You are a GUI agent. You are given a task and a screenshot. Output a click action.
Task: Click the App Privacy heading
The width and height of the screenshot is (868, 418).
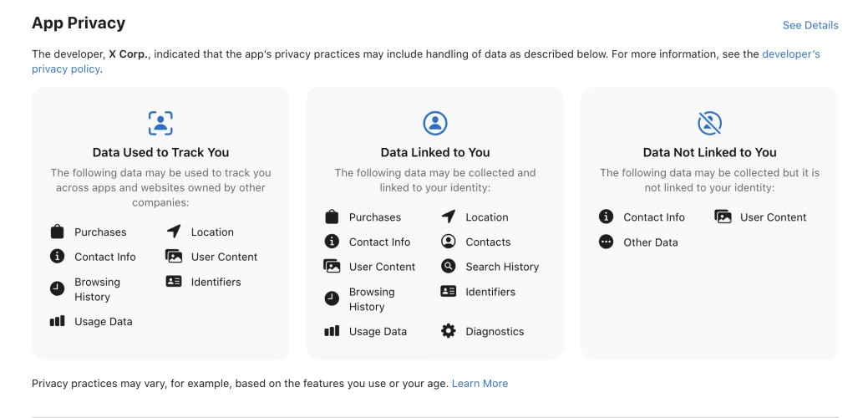coord(79,23)
